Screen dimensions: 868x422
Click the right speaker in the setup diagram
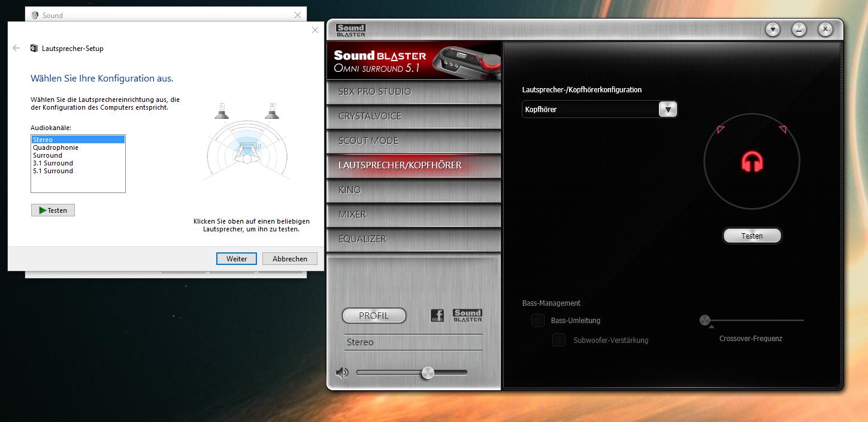(273, 111)
